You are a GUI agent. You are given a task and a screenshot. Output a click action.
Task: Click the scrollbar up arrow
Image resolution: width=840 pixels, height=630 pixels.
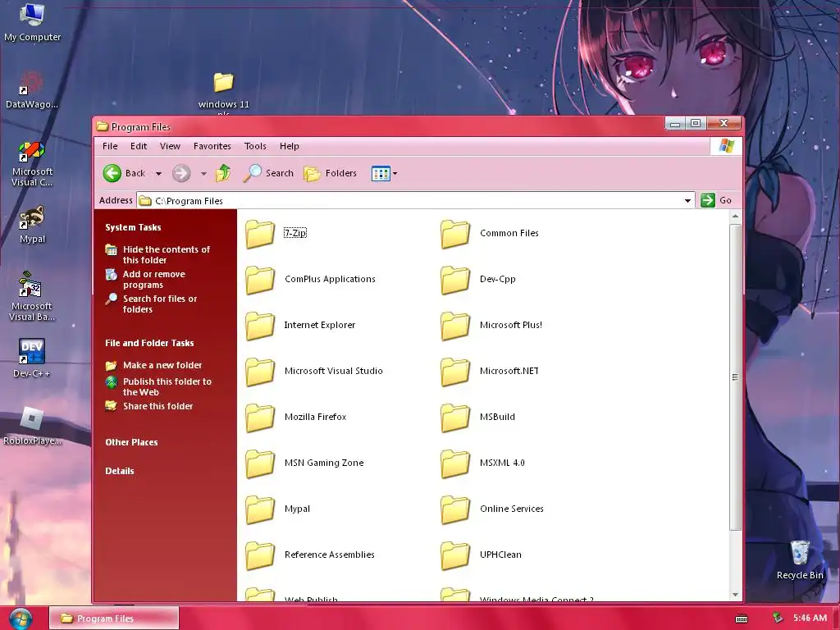(x=735, y=217)
